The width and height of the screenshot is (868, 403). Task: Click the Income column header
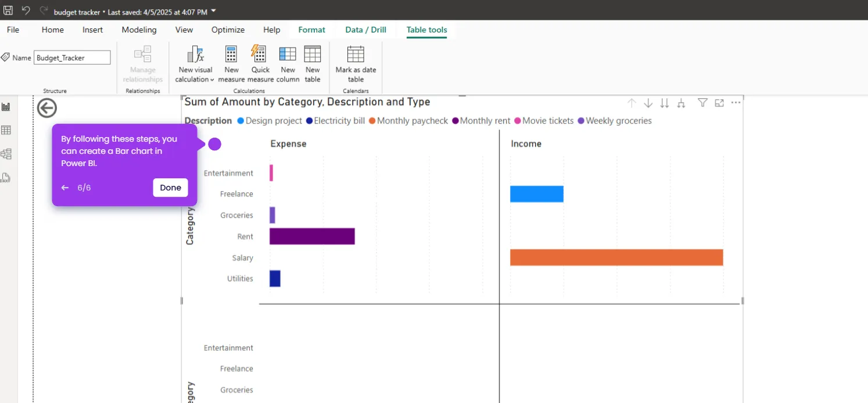pyautogui.click(x=526, y=144)
